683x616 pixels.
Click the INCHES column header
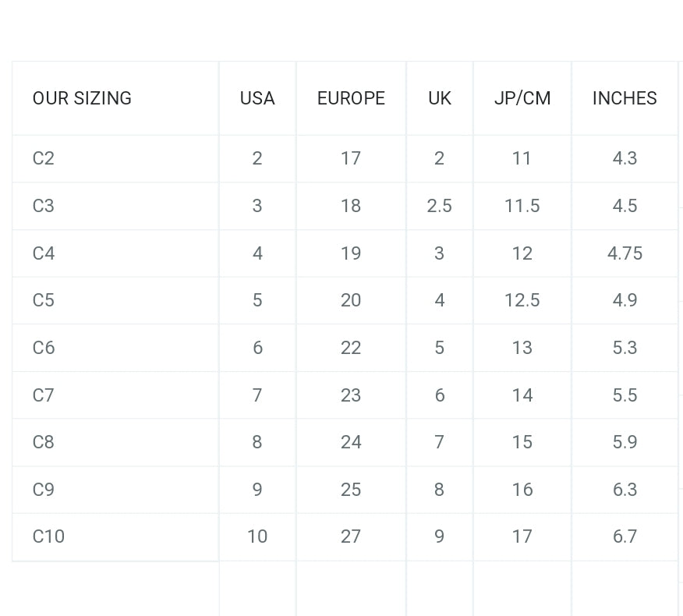pos(625,98)
